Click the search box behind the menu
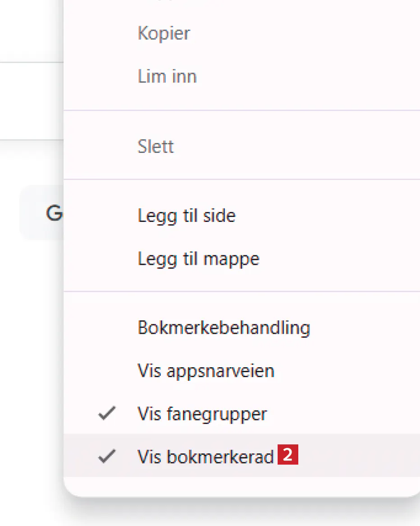 (41, 213)
